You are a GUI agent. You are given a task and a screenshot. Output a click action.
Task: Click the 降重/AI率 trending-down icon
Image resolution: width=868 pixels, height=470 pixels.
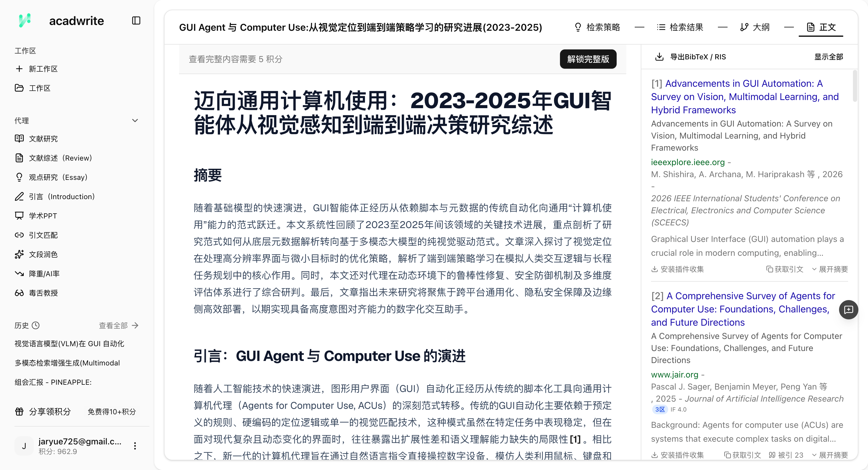(x=19, y=274)
